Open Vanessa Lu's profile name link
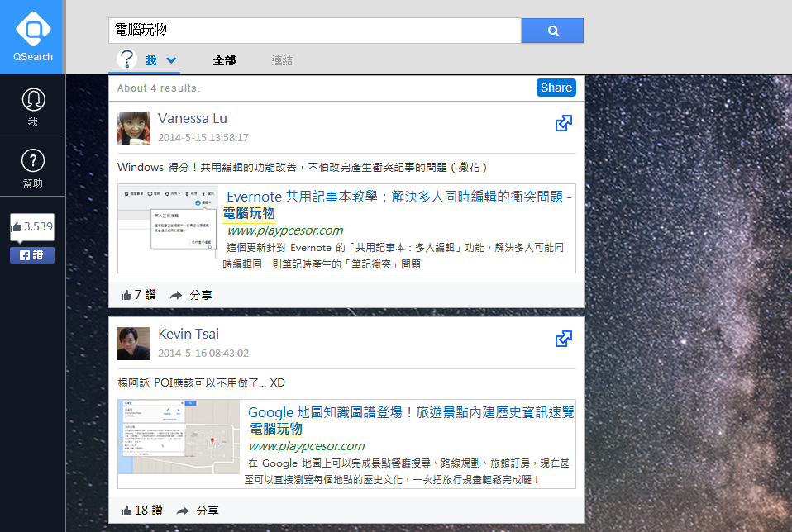The image size is (792, 532). coord(193,118)
